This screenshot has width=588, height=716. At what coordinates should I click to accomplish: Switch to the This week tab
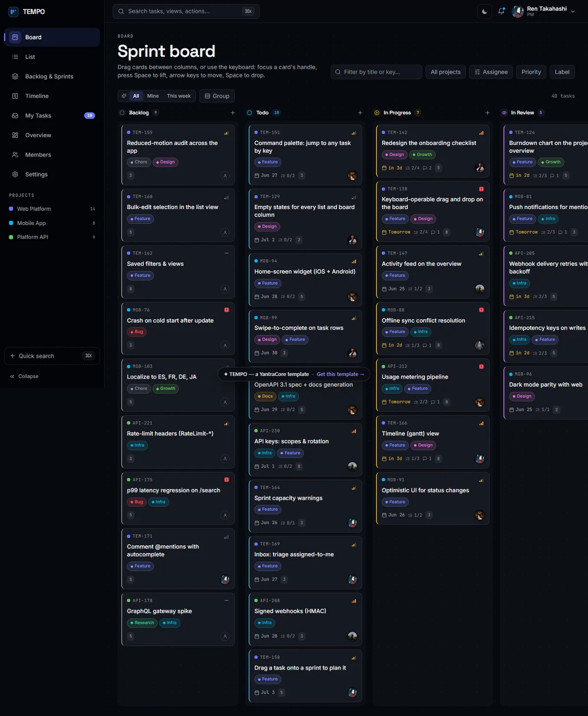point(179,96)
